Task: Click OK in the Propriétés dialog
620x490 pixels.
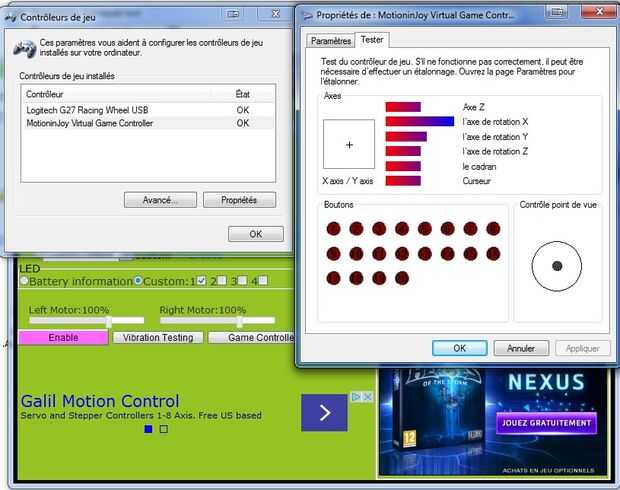Action: pos(459,348)
